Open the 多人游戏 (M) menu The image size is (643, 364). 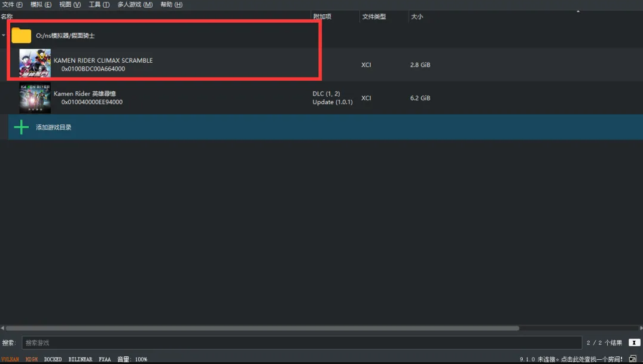coord(135,5)
